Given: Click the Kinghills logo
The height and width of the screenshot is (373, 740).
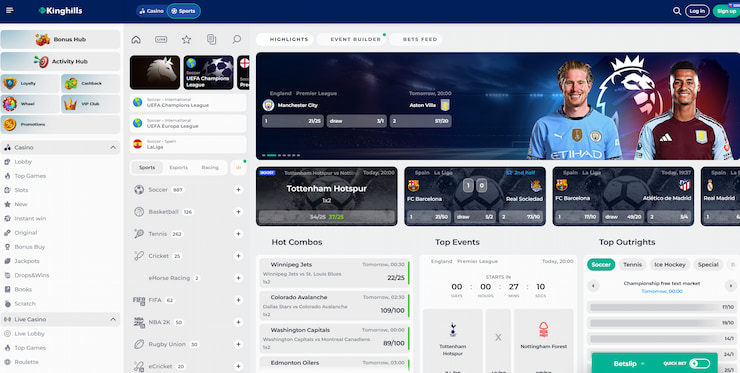Looking at the screenshot, I should click(60, 11).
